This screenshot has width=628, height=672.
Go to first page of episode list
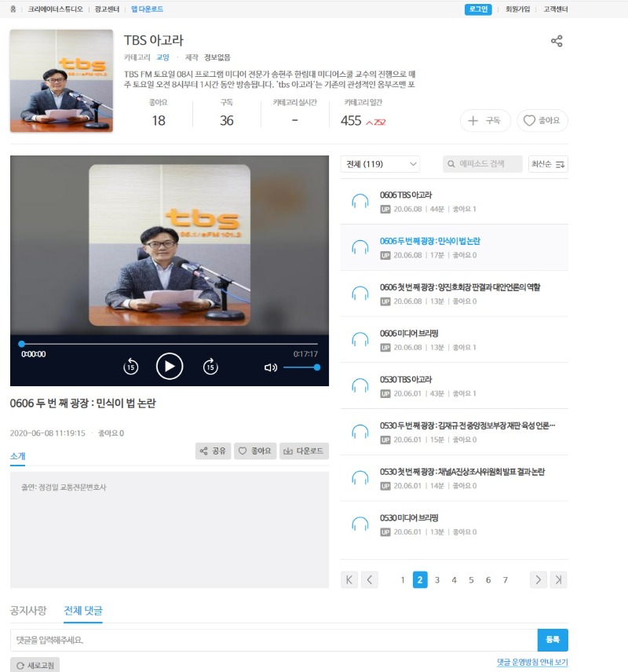coord(349,580)
